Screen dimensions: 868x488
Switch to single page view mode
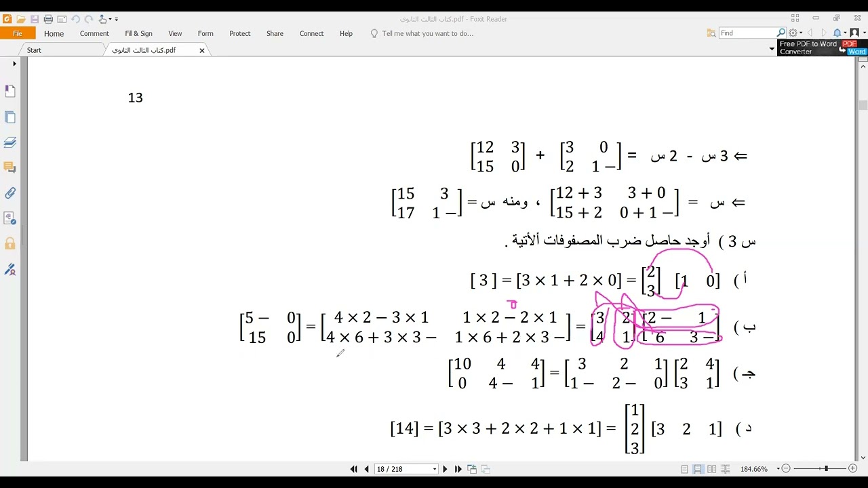[x=685, y=469]
